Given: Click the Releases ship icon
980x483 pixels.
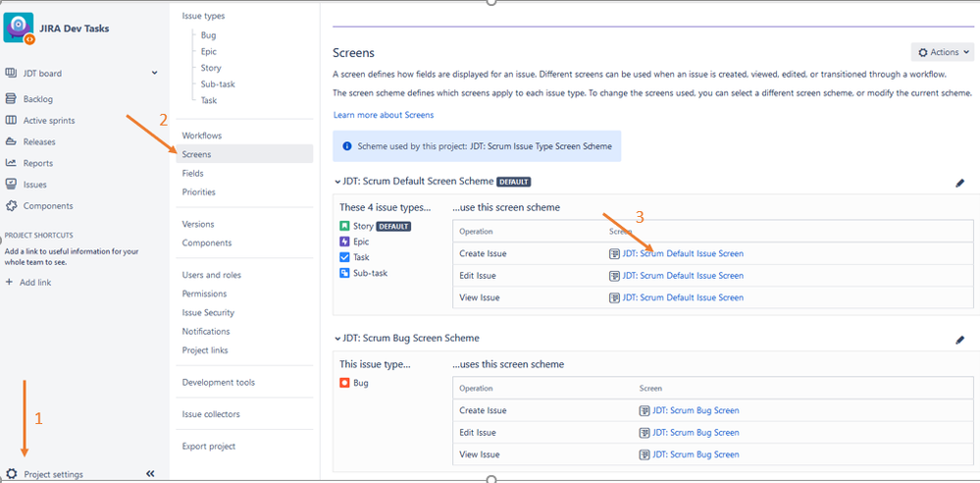Looking at the screenshot, I should coord(11,141).
